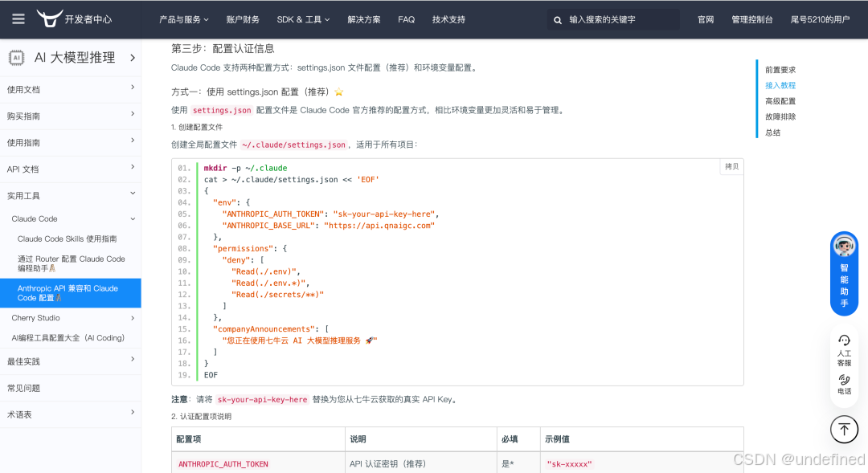
Task: Click the back-to-top arrow icon
Action: click(x=844, y=430)
